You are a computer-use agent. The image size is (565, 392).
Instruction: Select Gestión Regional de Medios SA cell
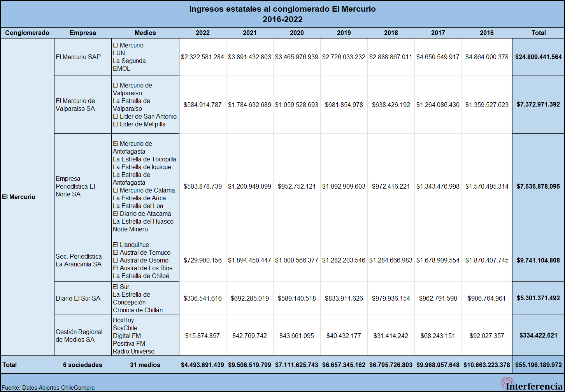[83, 336]
